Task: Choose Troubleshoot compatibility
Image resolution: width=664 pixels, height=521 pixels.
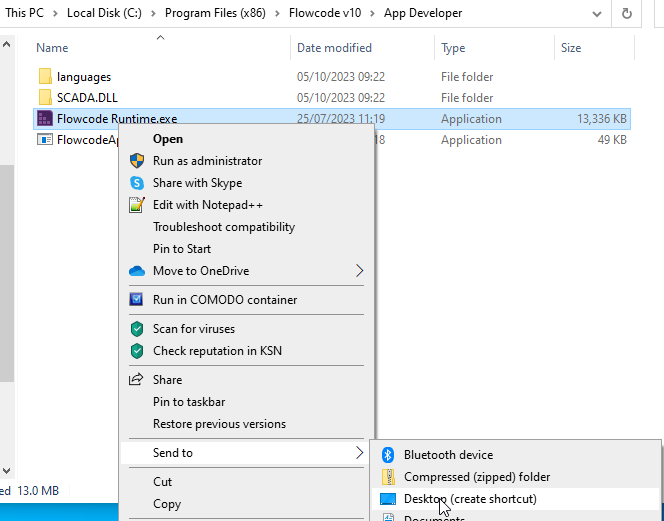Action: tap(247, 227)
